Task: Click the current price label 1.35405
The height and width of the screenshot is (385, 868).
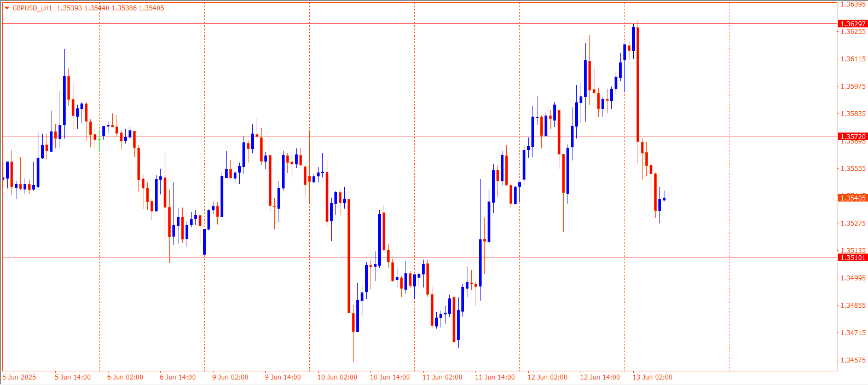Action: 852,198
